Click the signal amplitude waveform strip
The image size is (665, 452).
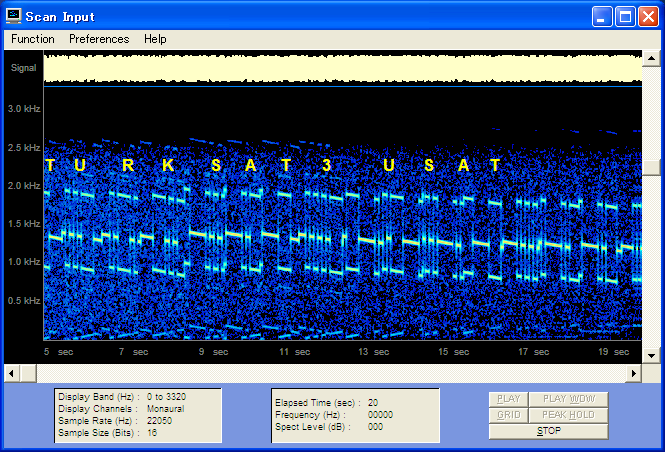point(343,68)
